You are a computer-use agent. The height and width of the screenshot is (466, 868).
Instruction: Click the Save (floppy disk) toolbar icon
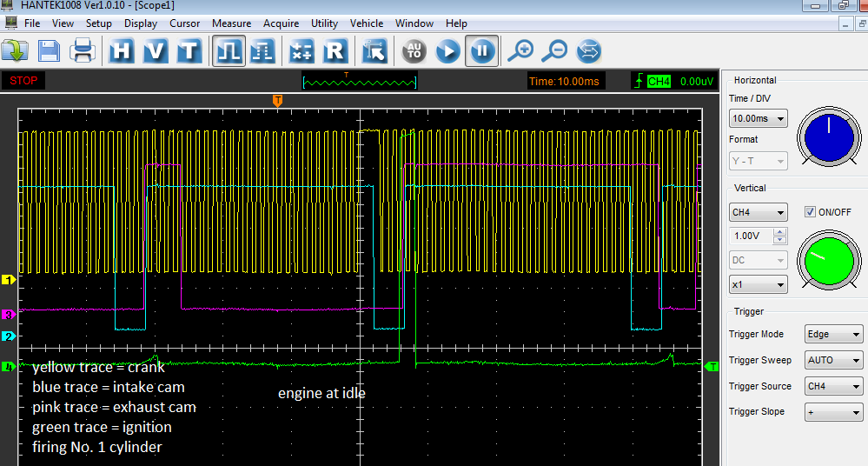pyautogui.click(x=49, y=51)
